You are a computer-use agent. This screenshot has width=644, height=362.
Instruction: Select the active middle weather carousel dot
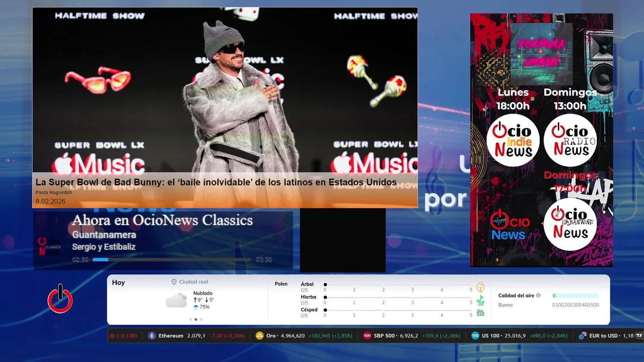[x=196, y=319]
